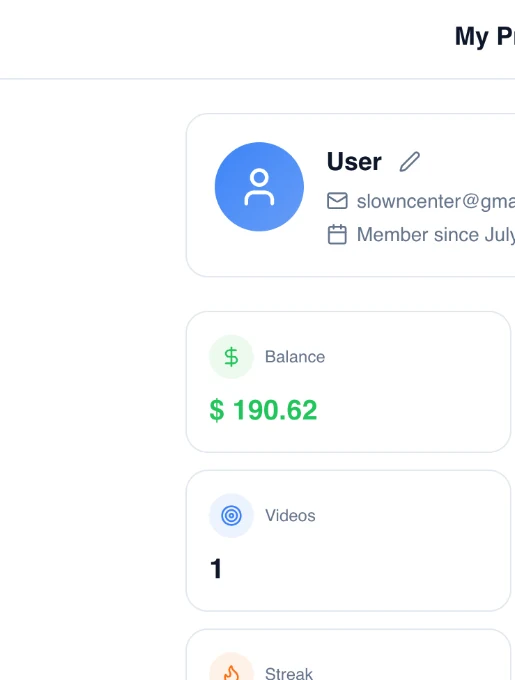Image resolution: width=515 pixels, height=680 pixels.
Task: Select the User name heading
Action: [354, 162]
